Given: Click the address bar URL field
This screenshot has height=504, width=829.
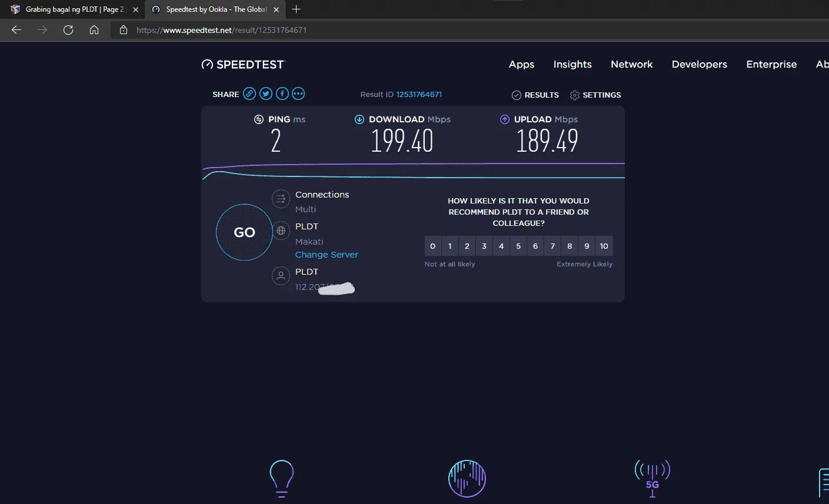Looking at the screenshot, I should tap(471, 30).
